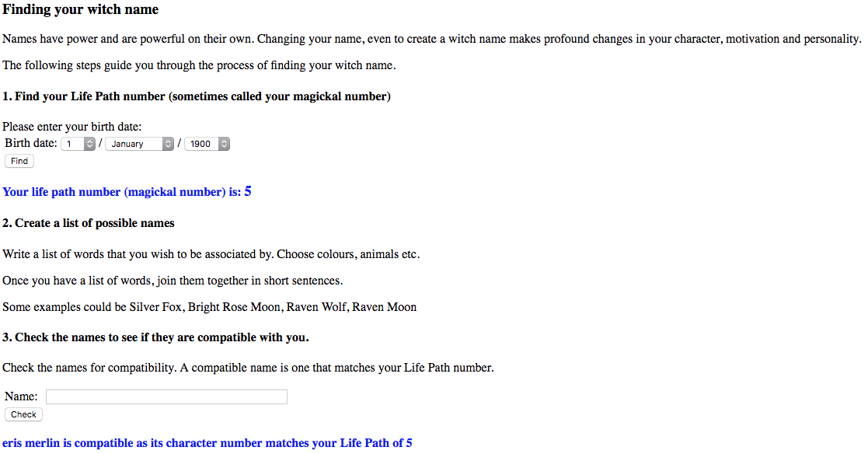This screenshot has height=454, width=868.
Task: Click the up-down arrows on year selector
Action: coord(224,144)
